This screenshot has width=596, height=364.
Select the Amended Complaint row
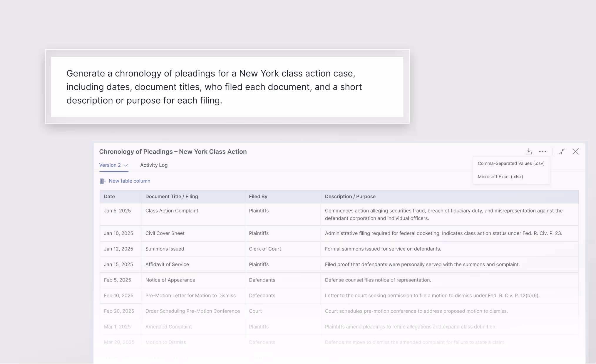(x=168, y=326)
